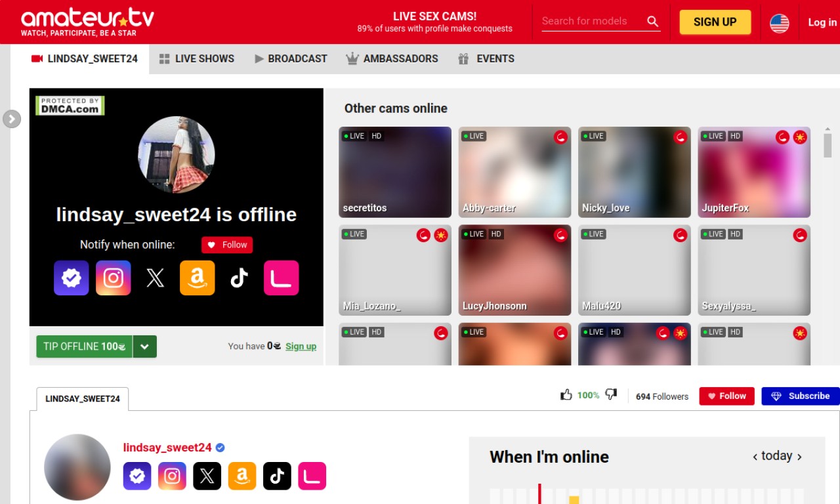
Task: Open the verified badge icon in offline panel
Action: [71, 278]
